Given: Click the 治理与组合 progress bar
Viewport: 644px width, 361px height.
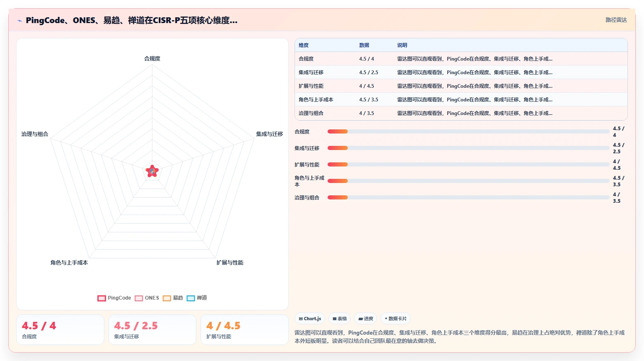Looking at the screenshot, I should click(x=468, y=197).
